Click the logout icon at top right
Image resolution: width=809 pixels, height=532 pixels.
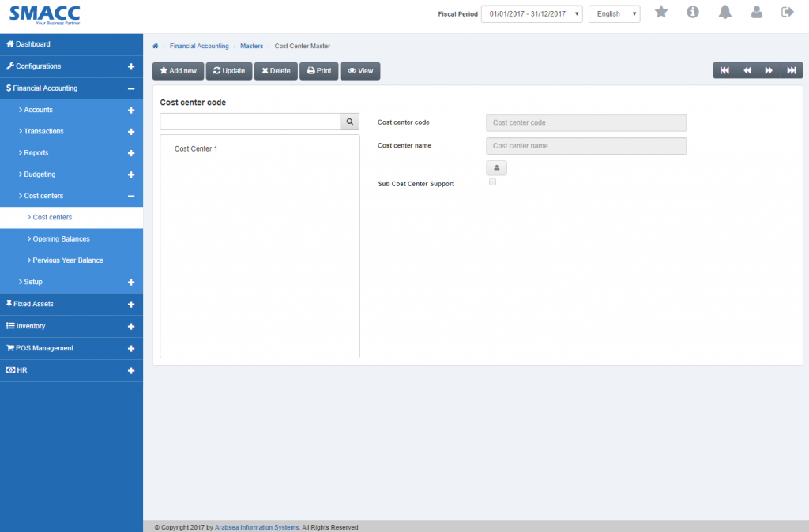[787, 12]
